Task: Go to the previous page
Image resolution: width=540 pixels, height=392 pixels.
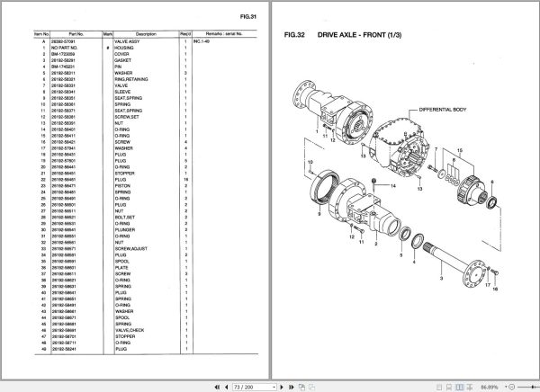Action: tap(226, 387)
